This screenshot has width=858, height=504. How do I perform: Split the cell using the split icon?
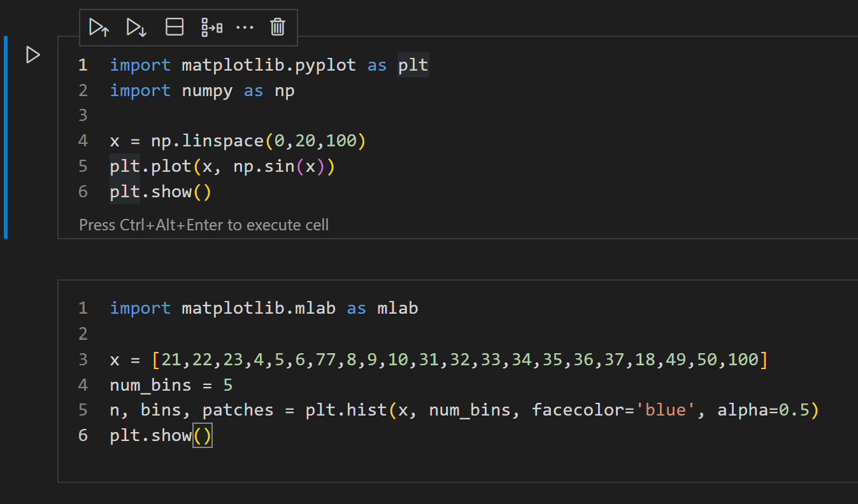pos(174,27)
